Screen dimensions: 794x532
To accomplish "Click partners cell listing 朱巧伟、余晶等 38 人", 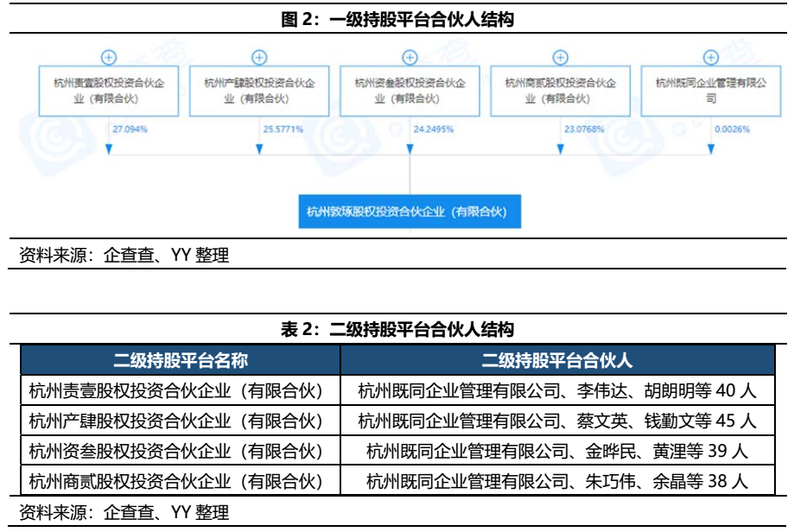I will 557,480.
